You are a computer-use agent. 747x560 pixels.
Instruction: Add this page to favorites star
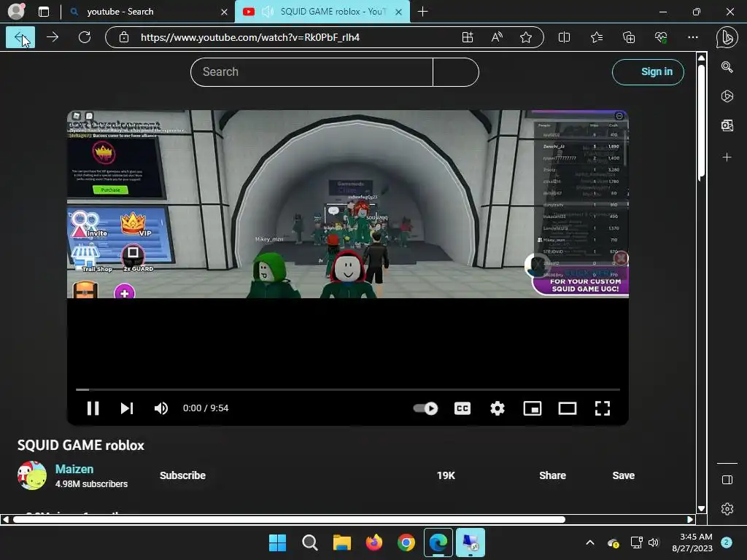526,37
